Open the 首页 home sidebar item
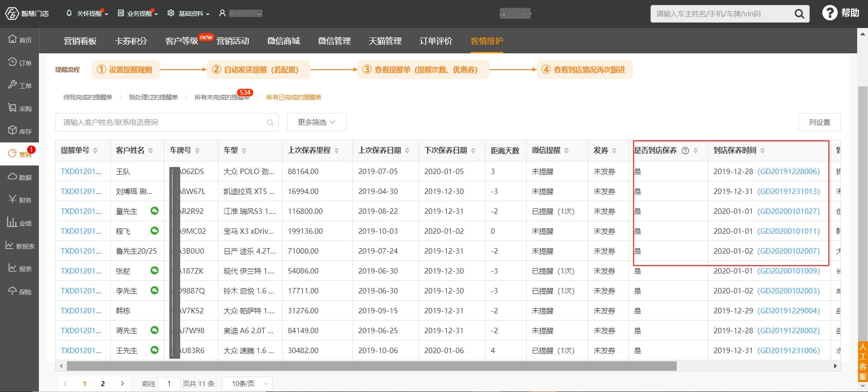This screenshot has height=392, width=868. (x=19, y=39)
